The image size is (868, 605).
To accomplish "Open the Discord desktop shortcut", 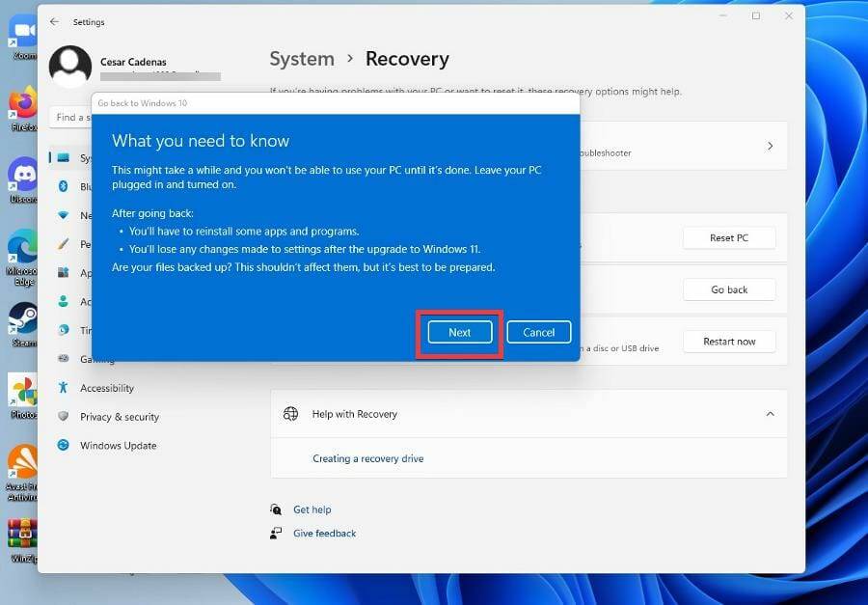I will click(x=23, y=180).
